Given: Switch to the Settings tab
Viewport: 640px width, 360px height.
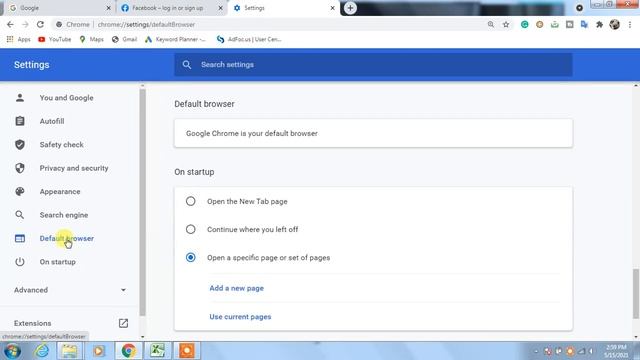Looking at the screenshot, I should tap(284, 8).
